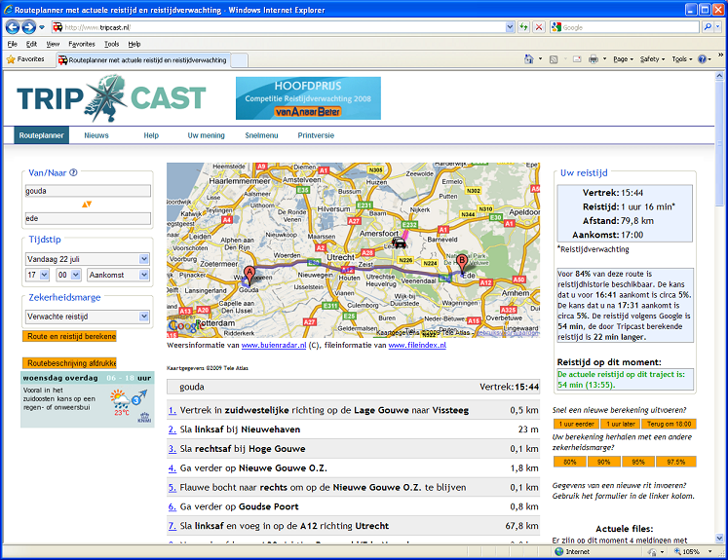
Task: Open the File menu
Action: click(x=13, y=44)
